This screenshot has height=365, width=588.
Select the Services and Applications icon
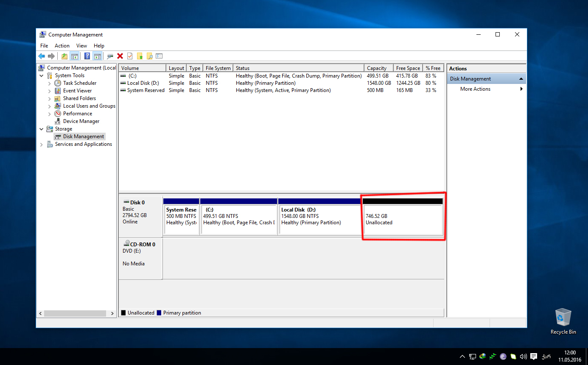click(50, 144)
